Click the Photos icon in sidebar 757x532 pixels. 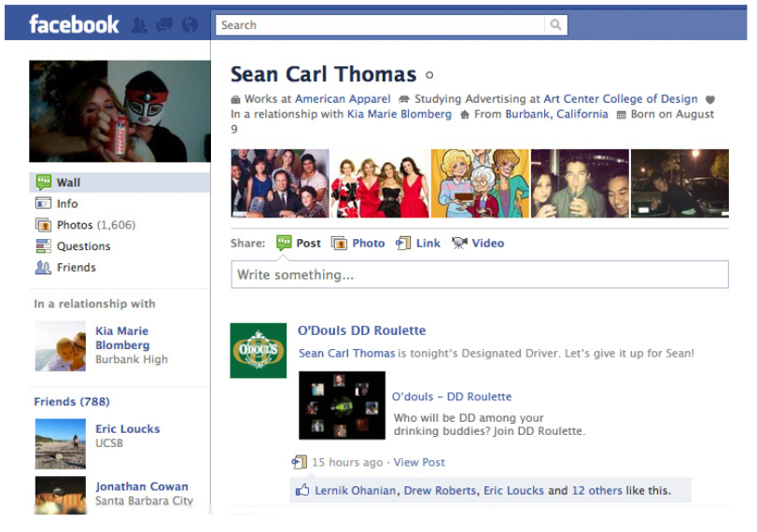(x=43, y=225)
